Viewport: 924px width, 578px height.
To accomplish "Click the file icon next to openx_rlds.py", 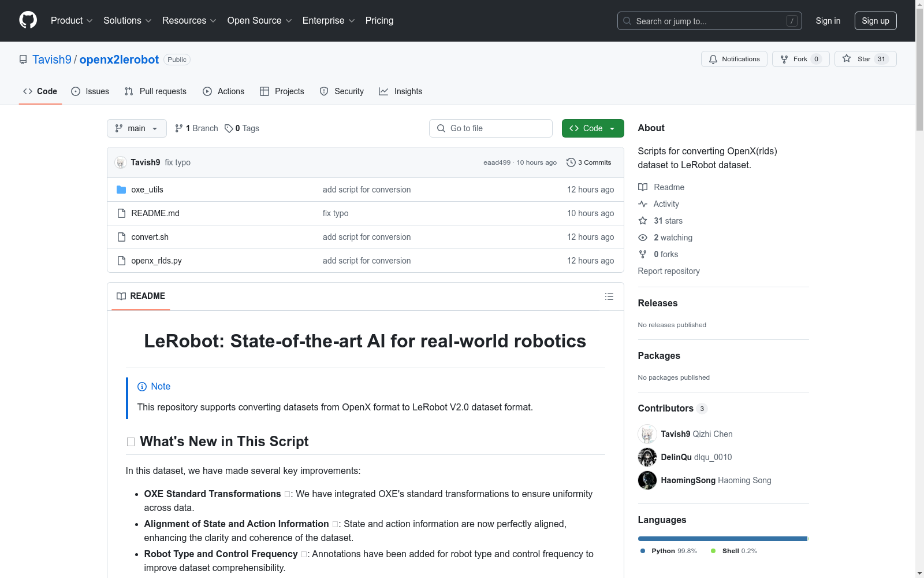I will pos(121,261).
